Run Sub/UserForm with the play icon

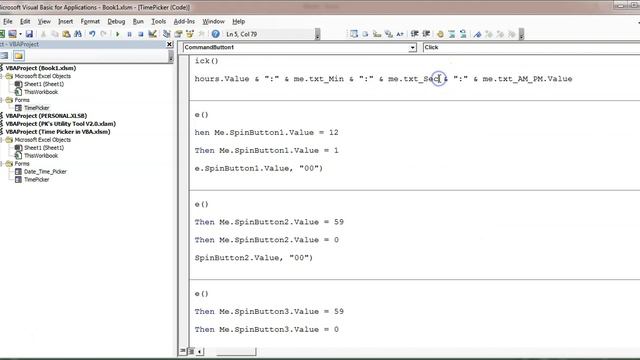coord(118,34)
